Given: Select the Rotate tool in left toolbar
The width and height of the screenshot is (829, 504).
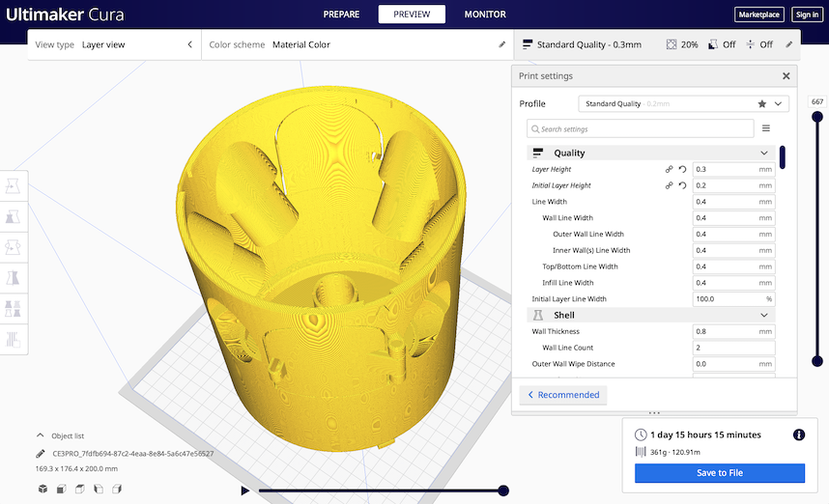Looking at the screenshot, I should tap(13, 247).
